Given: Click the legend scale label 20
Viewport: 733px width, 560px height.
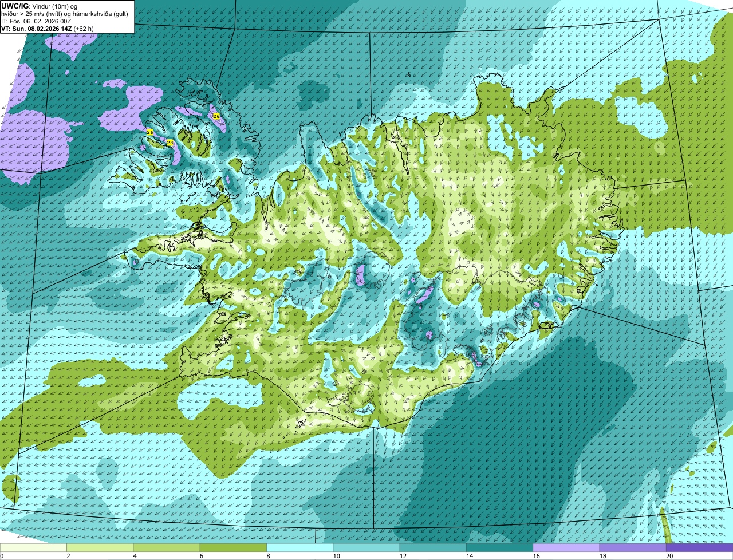Looking at the screenshot, I should [669, 556].
